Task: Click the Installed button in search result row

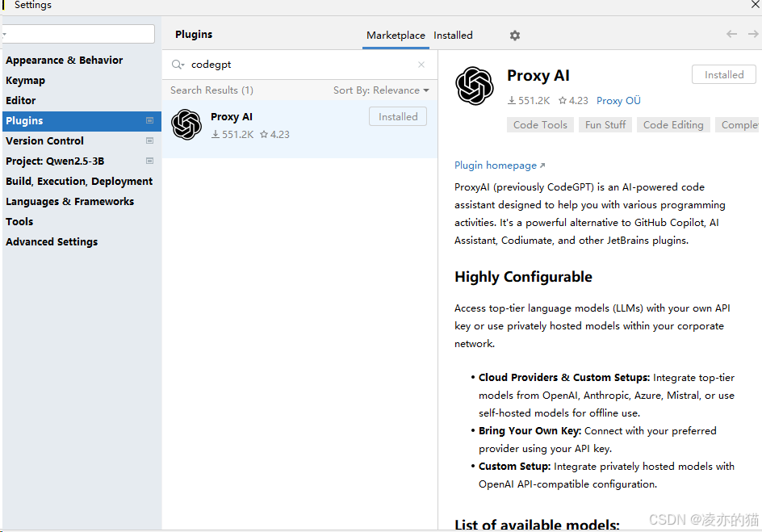Action: [x=398, y=116]
